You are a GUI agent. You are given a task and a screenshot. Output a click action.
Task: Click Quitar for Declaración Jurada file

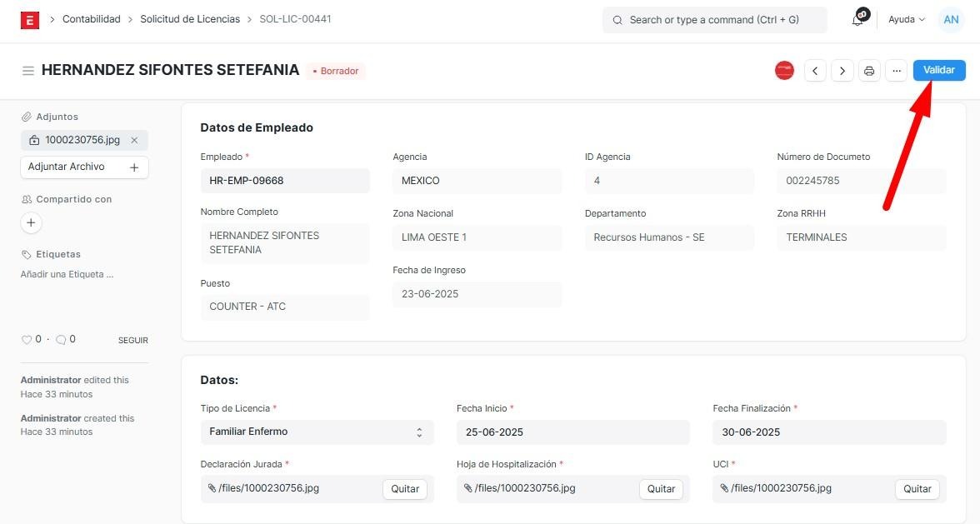[405, 489]
